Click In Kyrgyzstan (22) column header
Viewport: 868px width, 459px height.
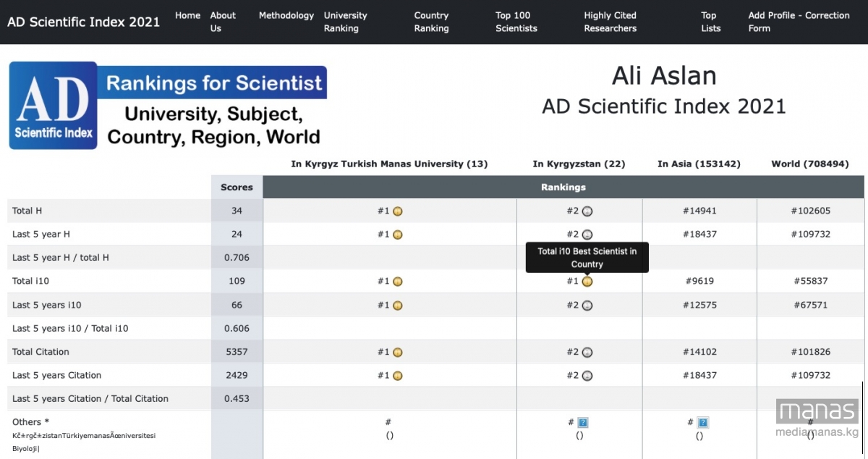click(579, 164)
